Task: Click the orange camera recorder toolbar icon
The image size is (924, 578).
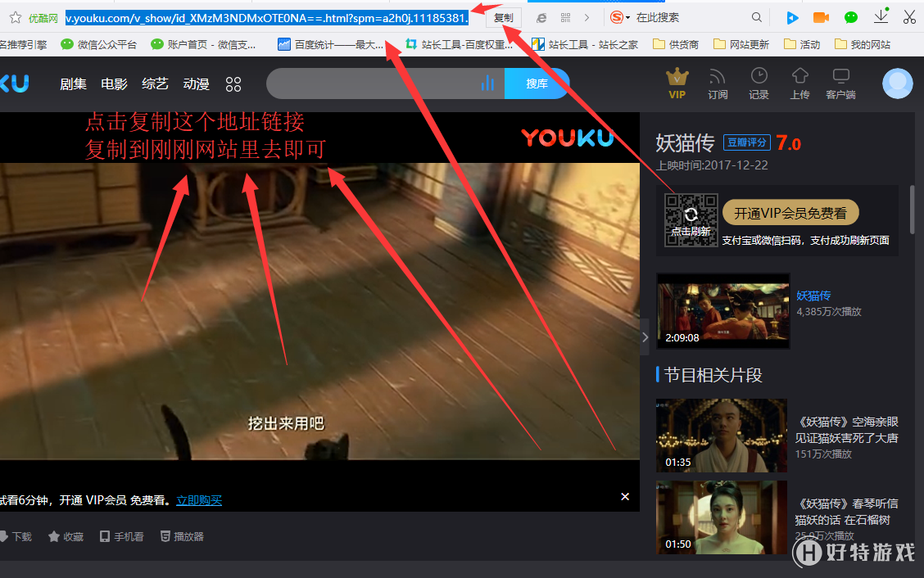Action: 821,18
